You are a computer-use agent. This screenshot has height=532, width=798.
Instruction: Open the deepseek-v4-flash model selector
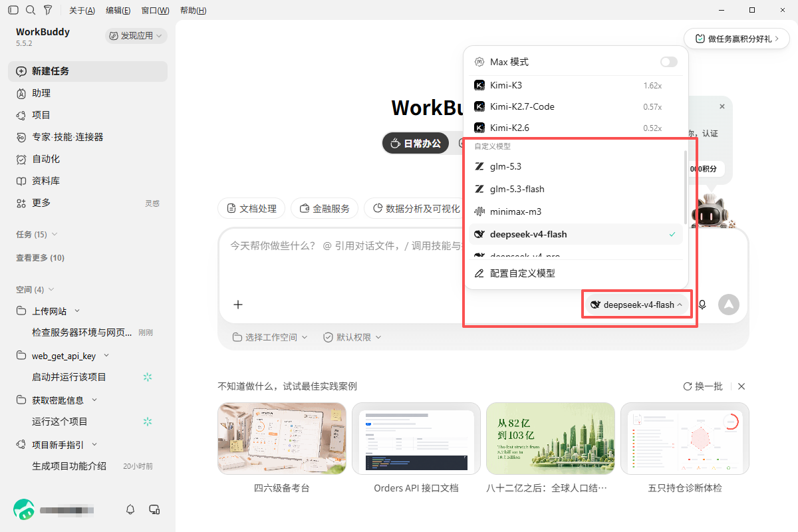(x=636, y=305)
